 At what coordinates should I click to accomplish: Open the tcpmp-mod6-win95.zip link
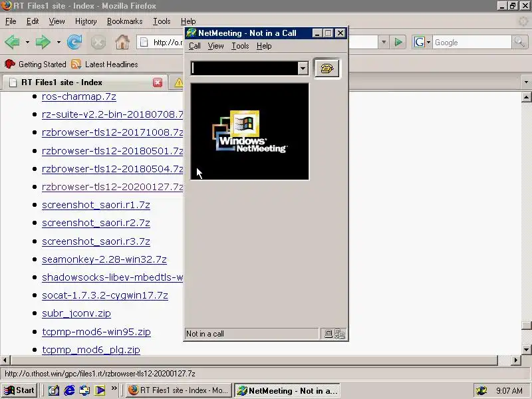pyautogui.click(x=96, y=331)
